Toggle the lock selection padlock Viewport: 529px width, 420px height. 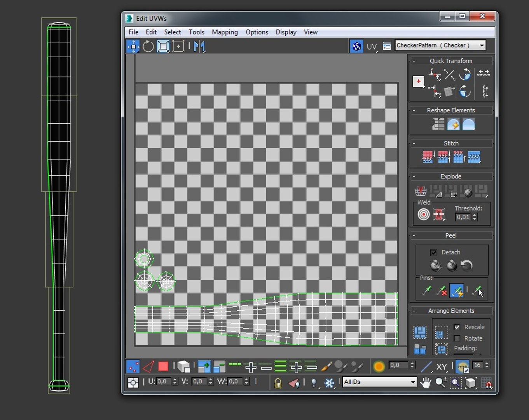coord(278,383)
